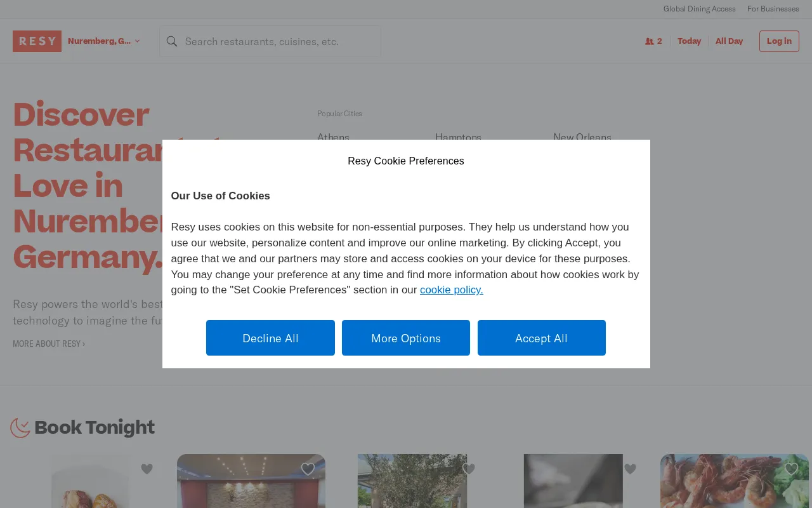Favorite the second restaurant card with red room

click(x=308, y=469)
